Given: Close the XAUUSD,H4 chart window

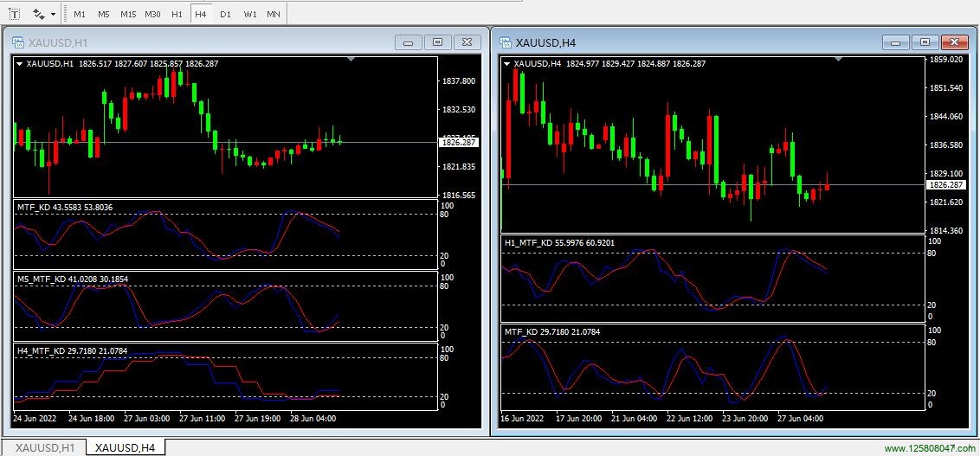Looking at the screenshot, I should (x=954, y=42).
